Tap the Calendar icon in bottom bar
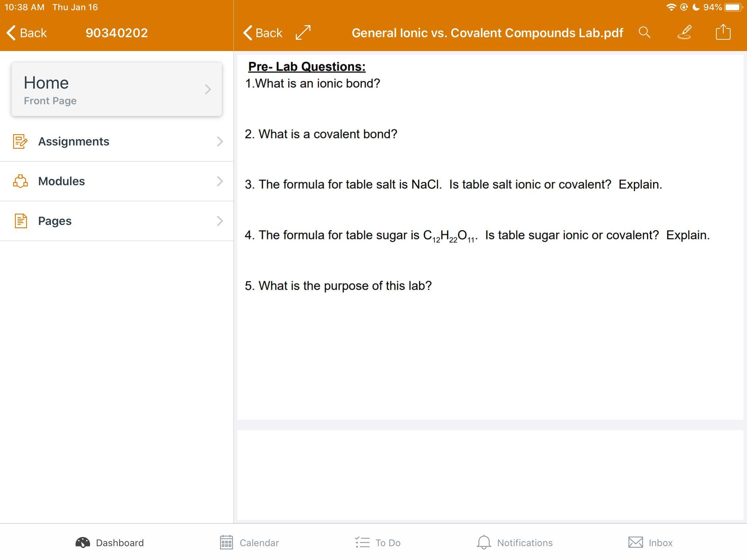Screen dimensions: 747x560 (227, 542)
